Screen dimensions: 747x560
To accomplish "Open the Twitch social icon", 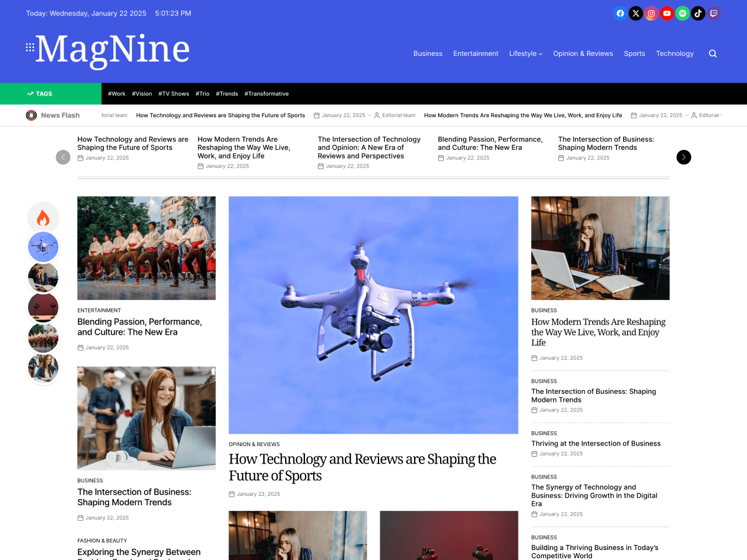I will pos(713,13).
